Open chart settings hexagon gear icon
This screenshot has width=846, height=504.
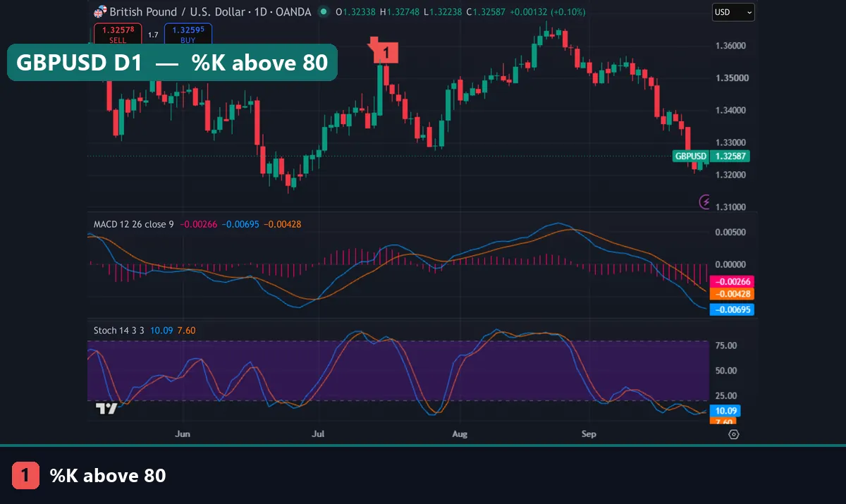[x=733, y=434]
